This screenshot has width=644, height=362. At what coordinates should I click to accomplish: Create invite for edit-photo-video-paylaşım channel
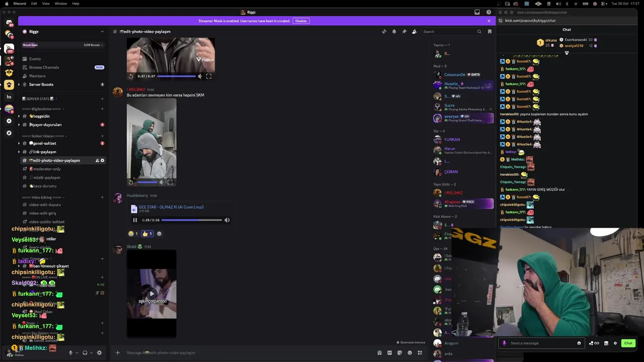click(x=97, y=160)
